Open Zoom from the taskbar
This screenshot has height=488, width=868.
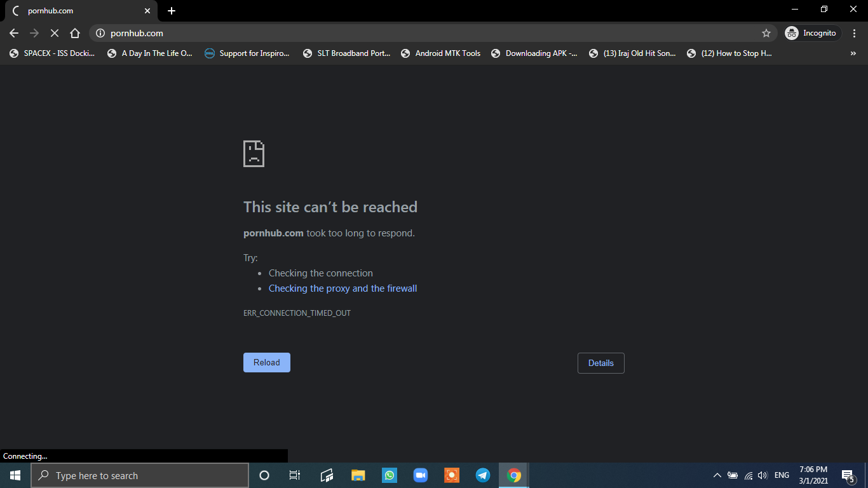421,475
